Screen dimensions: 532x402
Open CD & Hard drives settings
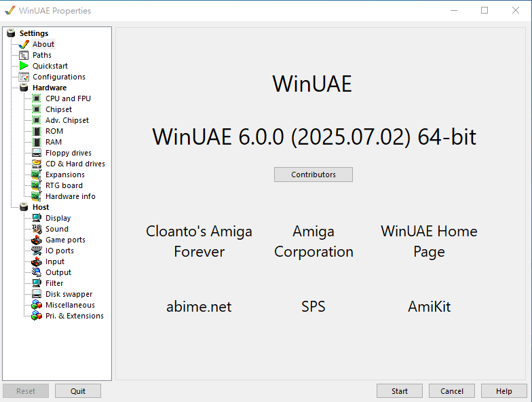75,164
